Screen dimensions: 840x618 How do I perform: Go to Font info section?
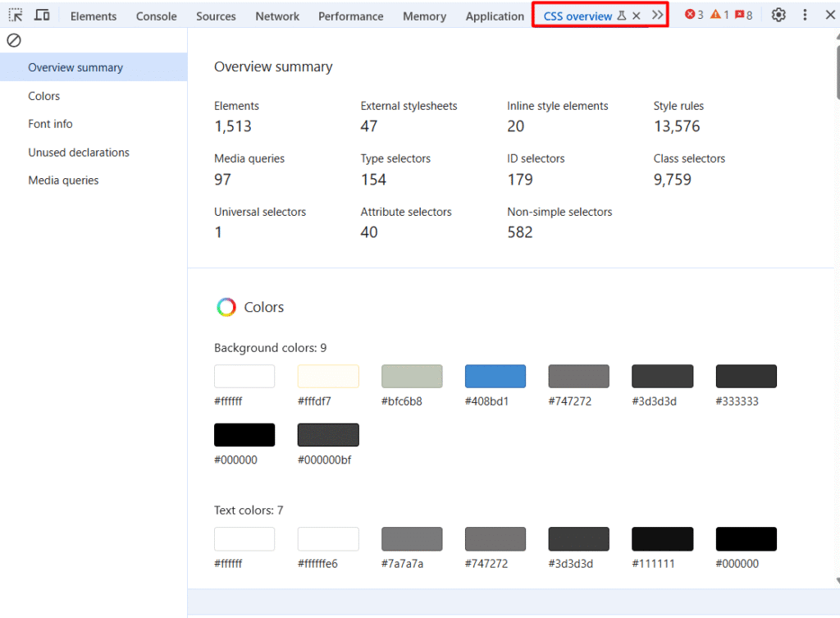(50, 124)
